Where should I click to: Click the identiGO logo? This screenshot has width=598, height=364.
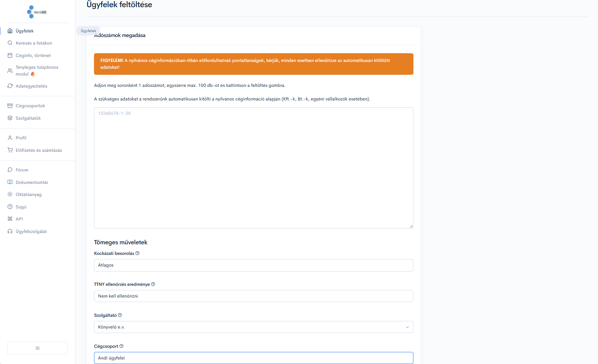37,12
